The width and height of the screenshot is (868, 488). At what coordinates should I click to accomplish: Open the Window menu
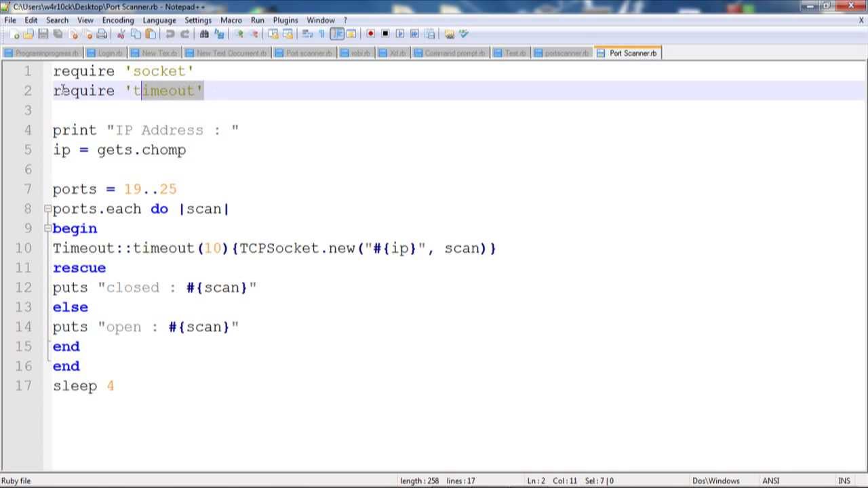[x=321, y=20]
